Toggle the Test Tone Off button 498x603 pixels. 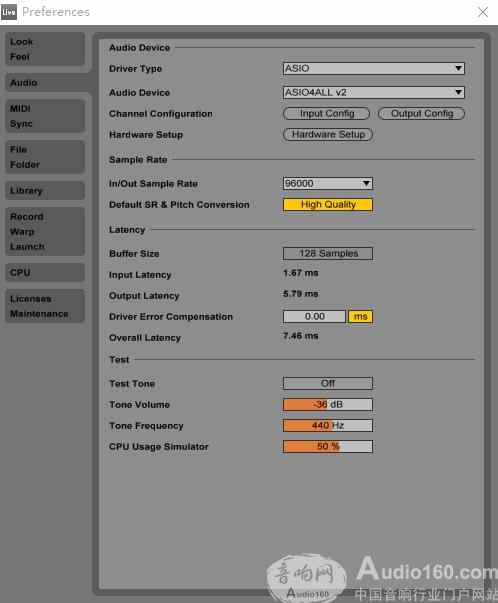pos(328,383)
